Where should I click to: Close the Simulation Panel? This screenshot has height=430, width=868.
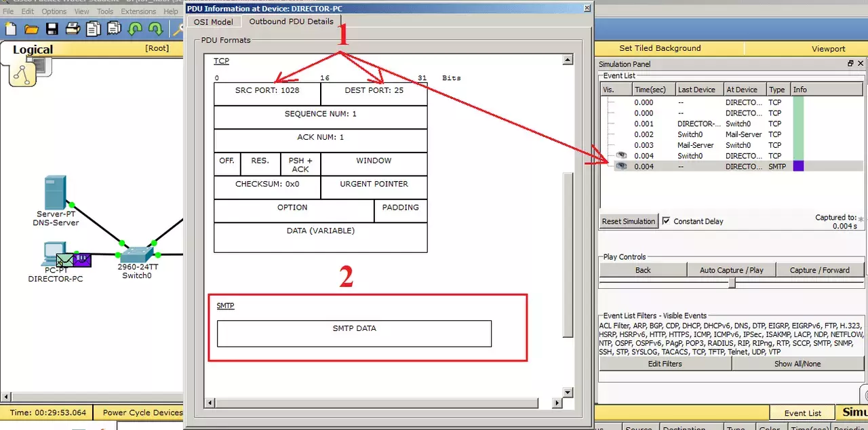coord(861,64)
